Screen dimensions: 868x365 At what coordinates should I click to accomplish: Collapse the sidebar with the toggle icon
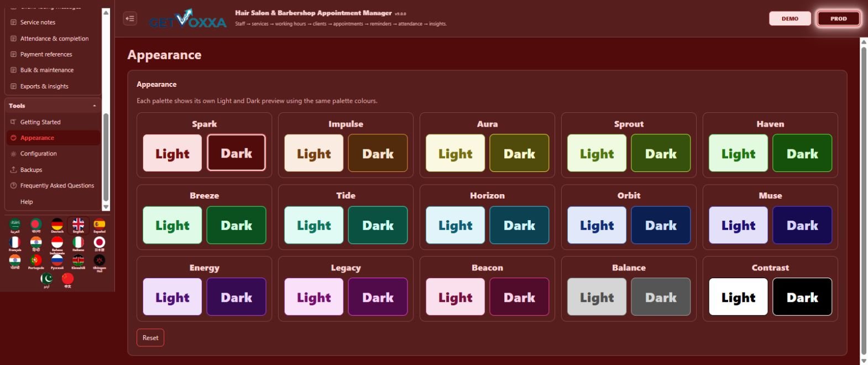pyautogui.click(x=130, y=18)
